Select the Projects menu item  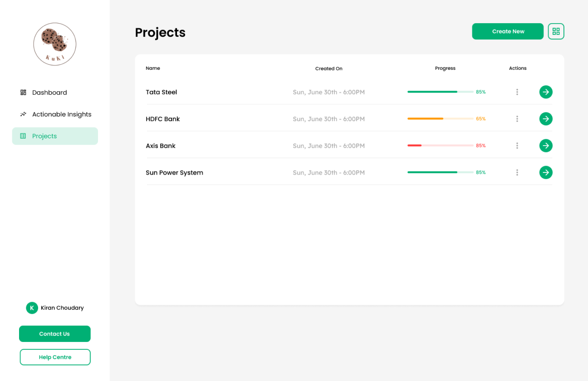tap(55, 136)
